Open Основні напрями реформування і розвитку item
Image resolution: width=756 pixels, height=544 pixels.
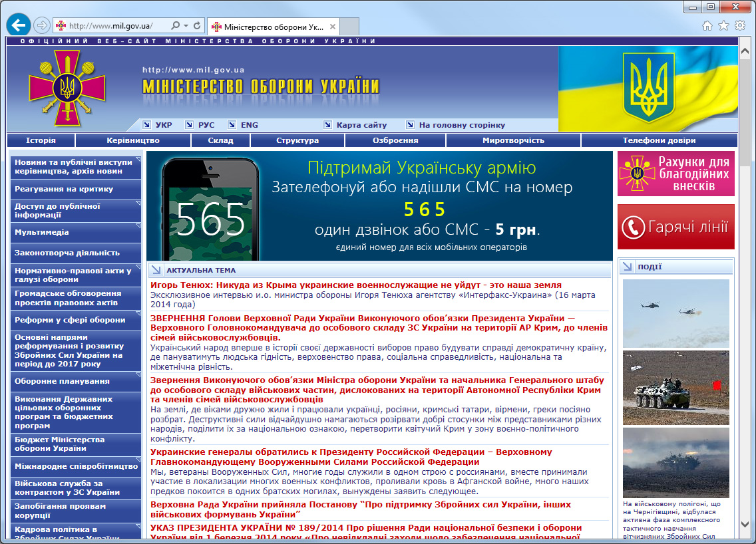(76, 350)
